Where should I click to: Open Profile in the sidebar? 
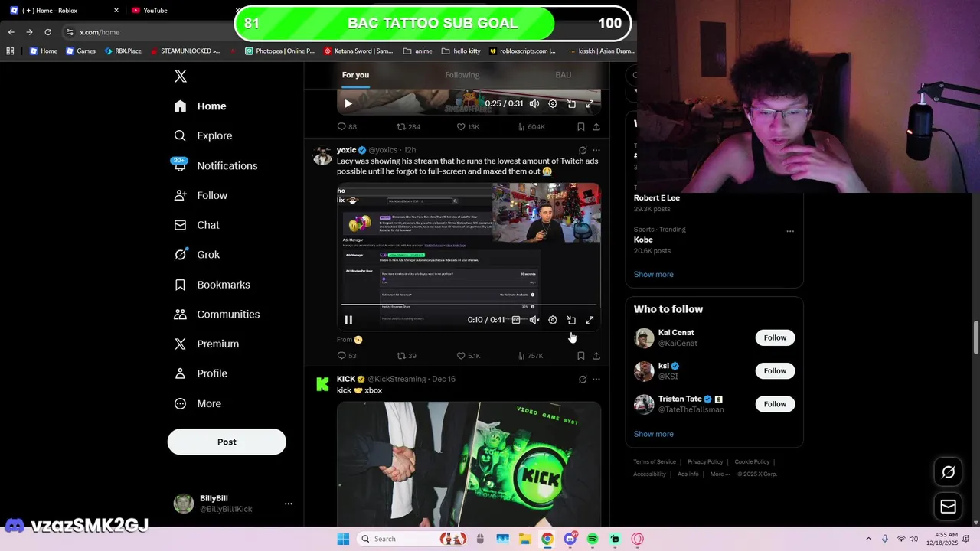pos(201,373)
